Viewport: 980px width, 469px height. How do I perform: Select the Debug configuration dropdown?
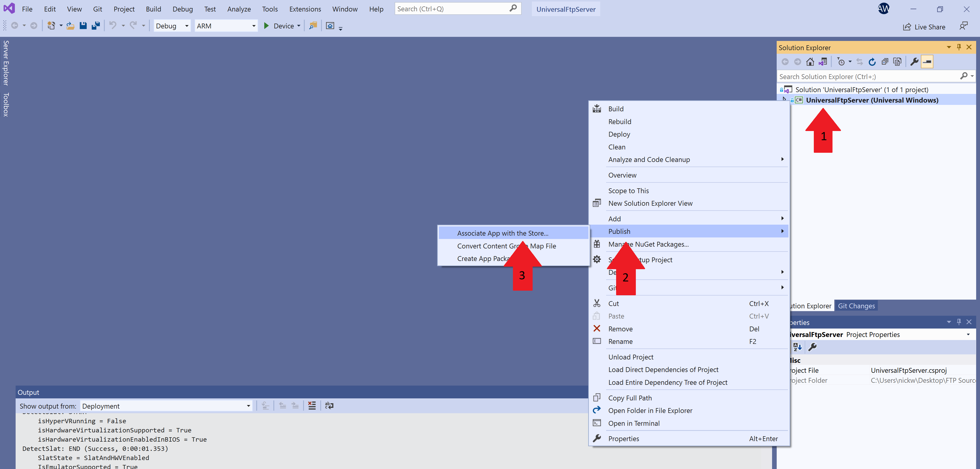coord(172,26)
